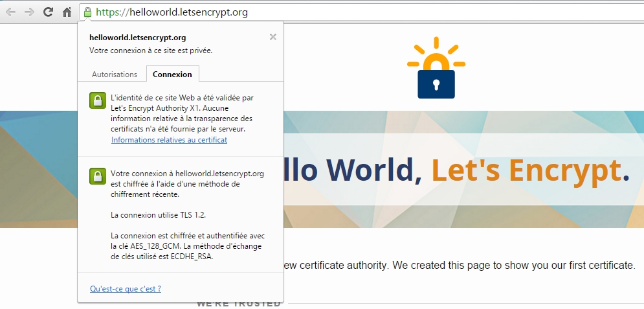The width and height of the screenshot is (644, 309).
Task: Go forward with the browser forward arrow
Action: (29, 12)
